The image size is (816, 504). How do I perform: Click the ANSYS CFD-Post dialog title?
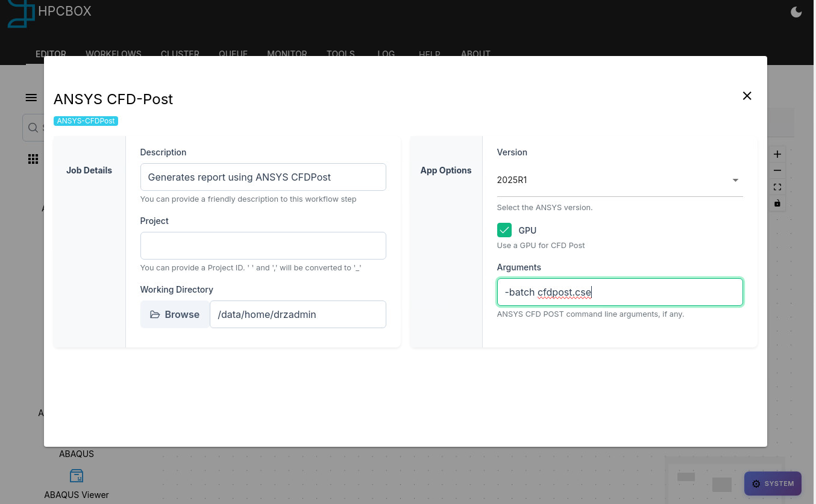coord(113,99)
